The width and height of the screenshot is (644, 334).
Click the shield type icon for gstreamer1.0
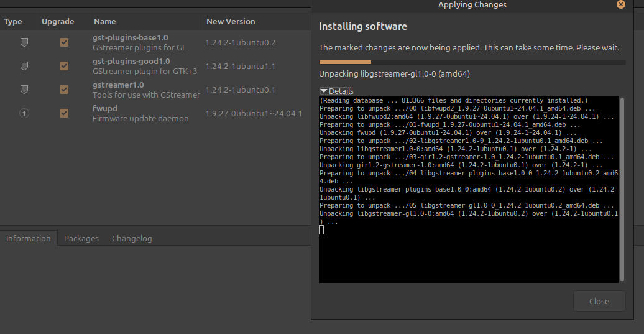24,90
